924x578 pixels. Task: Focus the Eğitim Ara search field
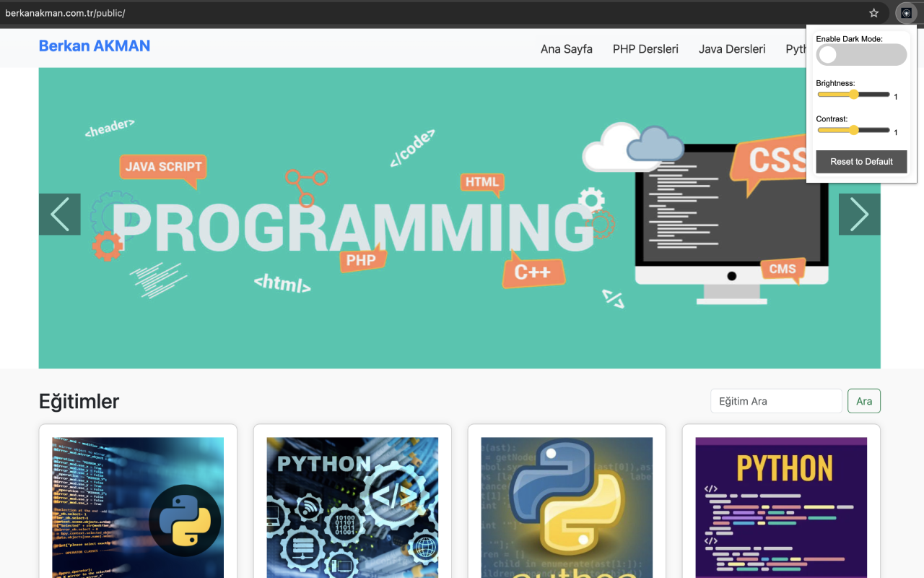pyautogui.click(x=776, y=401)
